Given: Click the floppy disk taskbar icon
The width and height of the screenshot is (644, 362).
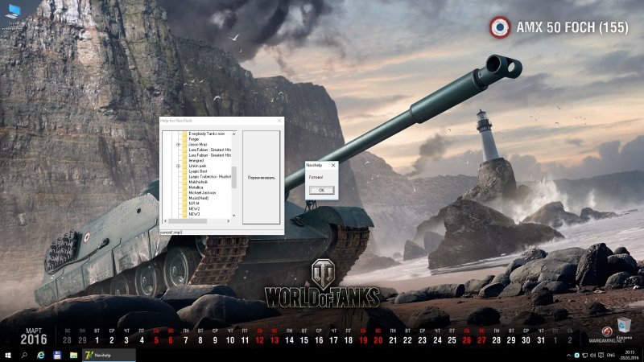Looking at the screenshot, I should (57, 355).
